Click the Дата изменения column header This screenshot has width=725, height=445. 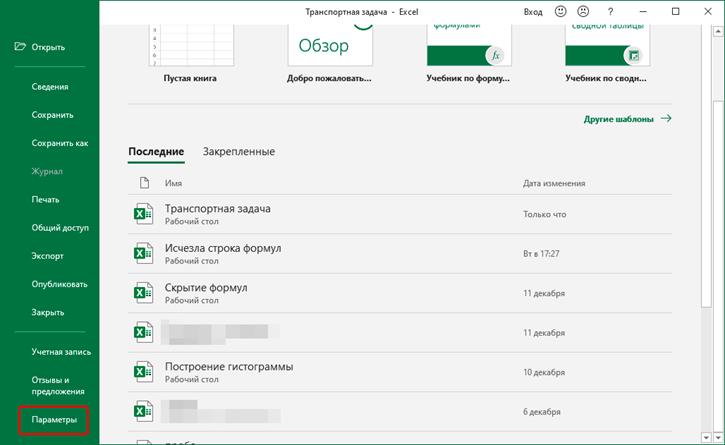point(554,183)
